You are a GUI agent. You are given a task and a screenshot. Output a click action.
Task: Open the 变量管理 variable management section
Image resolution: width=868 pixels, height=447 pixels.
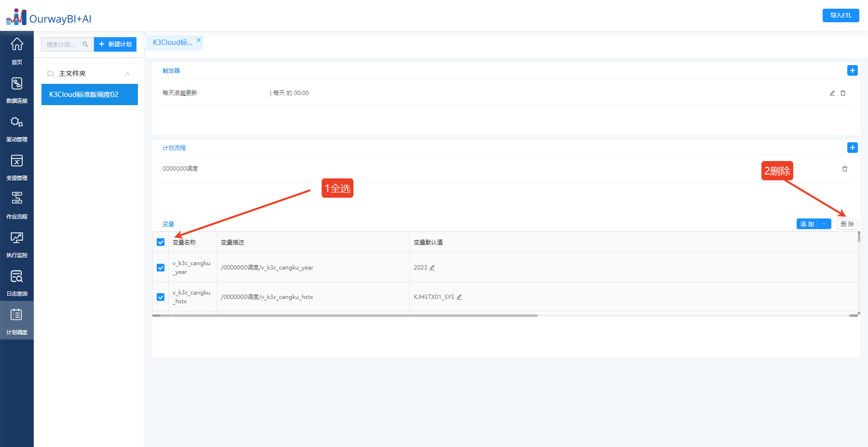click(17, 166)
